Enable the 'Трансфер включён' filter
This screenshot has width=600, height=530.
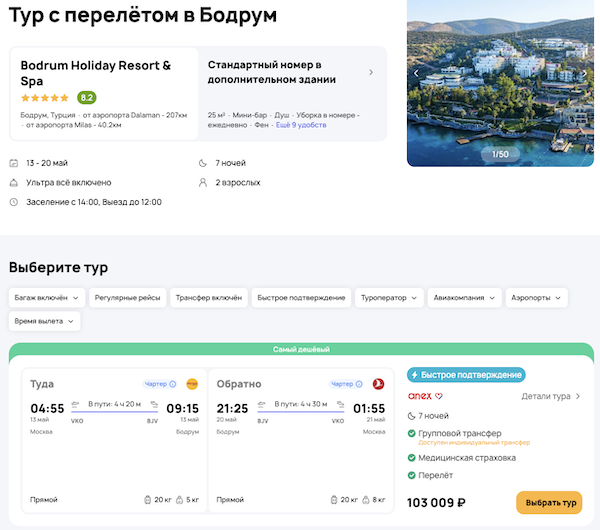pyautogui.click(x=208, y=297)
